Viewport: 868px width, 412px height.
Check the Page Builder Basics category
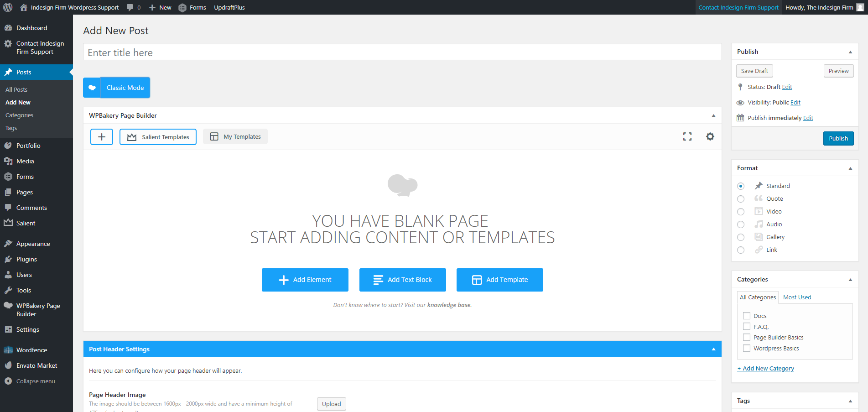point(747,337)
